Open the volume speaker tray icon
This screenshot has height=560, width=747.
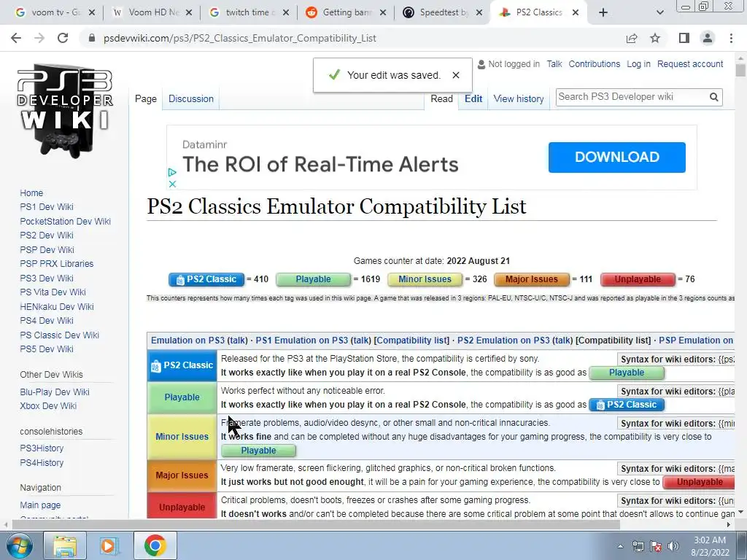673,546
